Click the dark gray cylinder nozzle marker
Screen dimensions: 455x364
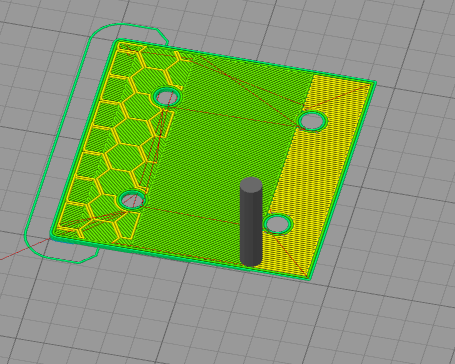(251, 222)
